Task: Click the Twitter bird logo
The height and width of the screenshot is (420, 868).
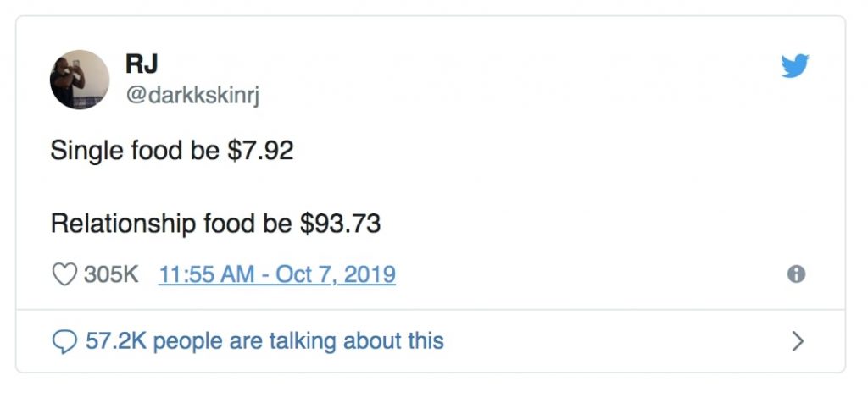Action: click(794, 66)
